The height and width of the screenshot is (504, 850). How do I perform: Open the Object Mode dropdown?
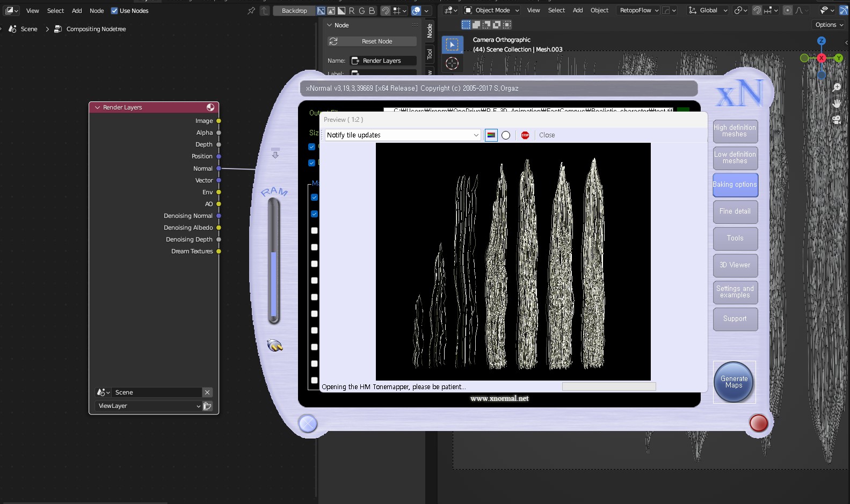pyautogui.click(x=492, y=10)
